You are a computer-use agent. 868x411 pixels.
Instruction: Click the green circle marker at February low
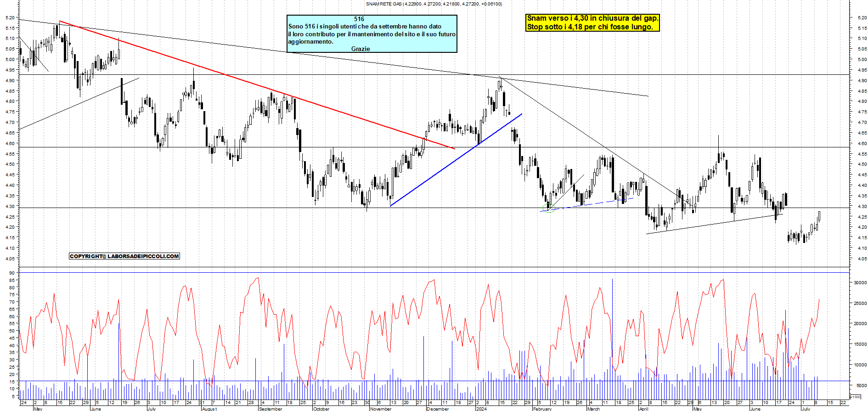(549, 209)
